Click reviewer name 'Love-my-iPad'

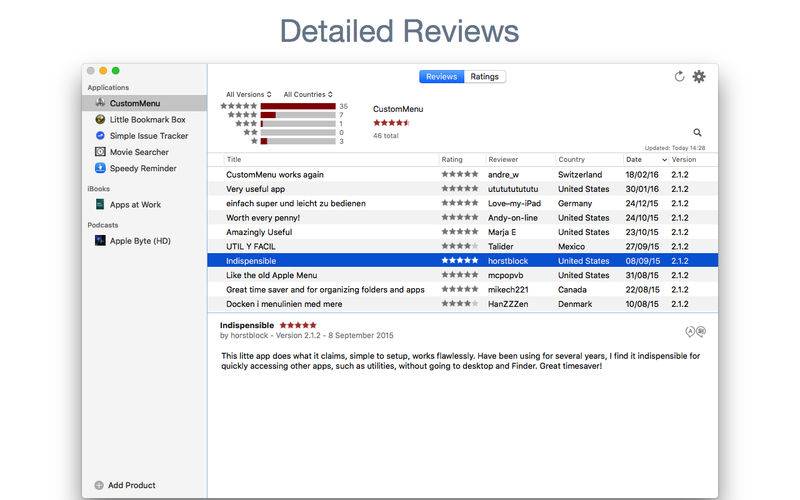(514, 203)
